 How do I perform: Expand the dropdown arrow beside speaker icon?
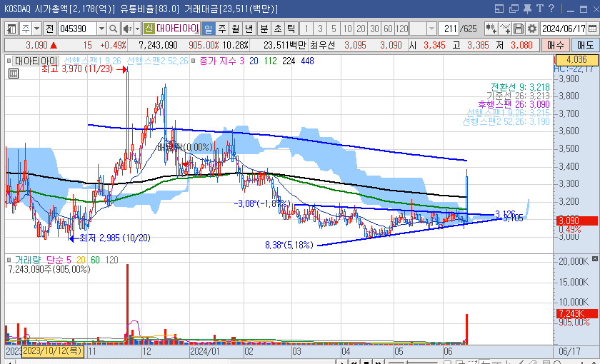pos(137,29)
